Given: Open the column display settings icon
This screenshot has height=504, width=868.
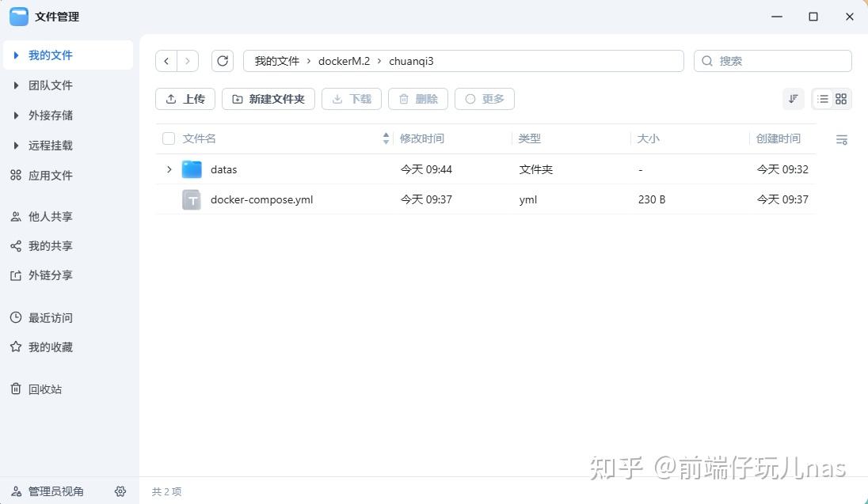Looking at the screenshot, I should [842, 139].
